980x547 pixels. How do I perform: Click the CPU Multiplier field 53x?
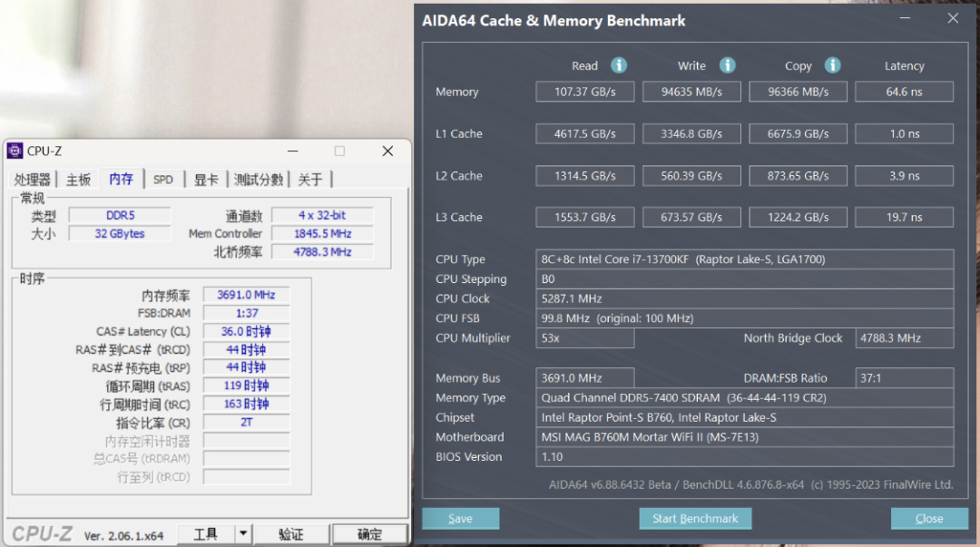[585, 338]
